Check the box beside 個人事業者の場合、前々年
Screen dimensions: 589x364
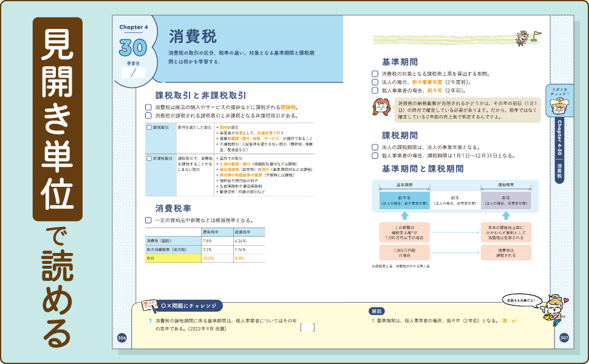point(375,90)
